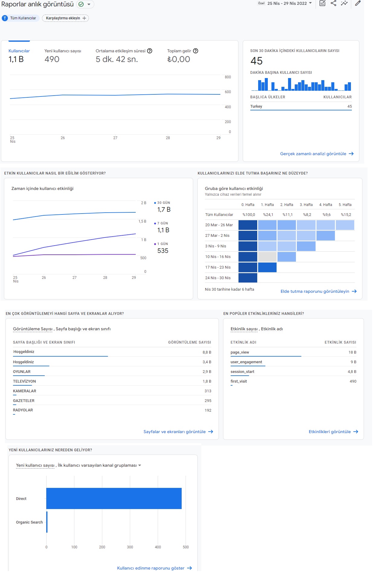Click the 10 Nis - 16 Nis cohort row
This screenshot has height=588, width=373.
click(x=280, y=257)
